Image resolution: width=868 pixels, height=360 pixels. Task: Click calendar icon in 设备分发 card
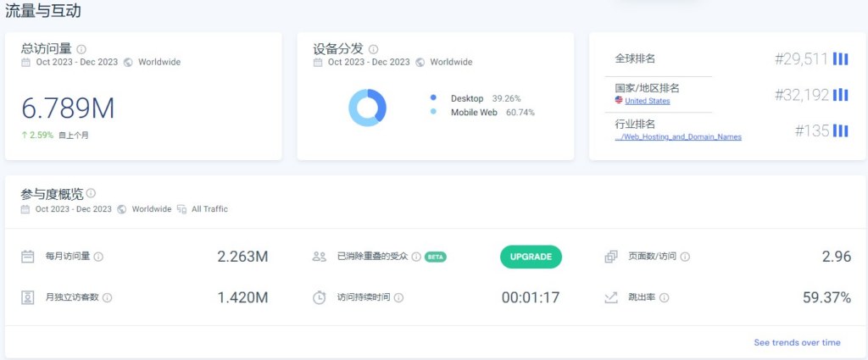318,62
